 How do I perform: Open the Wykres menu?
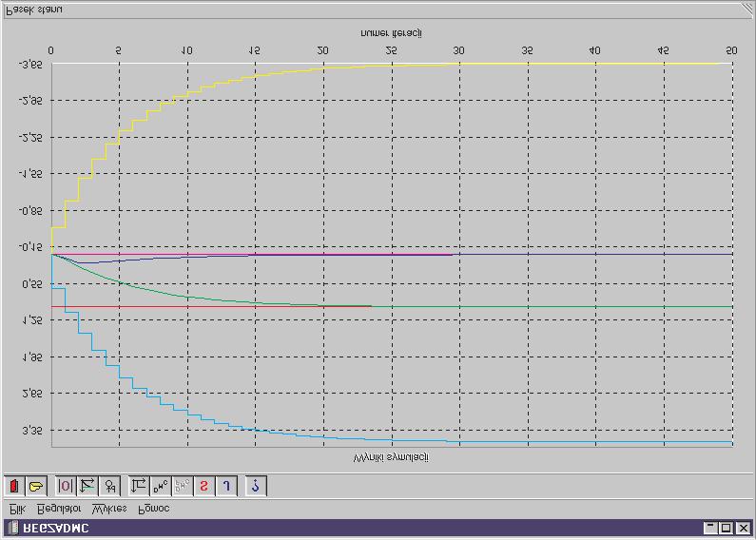pyautogui.click(x=109, y=509)
